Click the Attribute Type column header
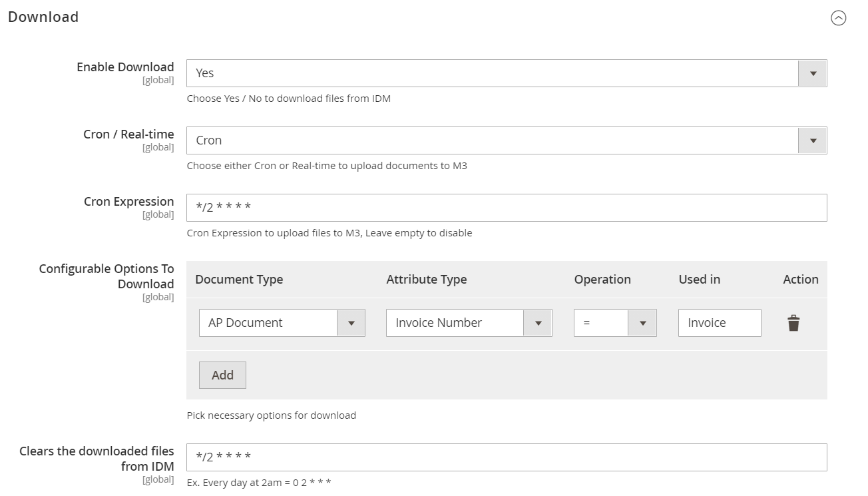This screenshot has height=496, width=868. tap(426, 280)
